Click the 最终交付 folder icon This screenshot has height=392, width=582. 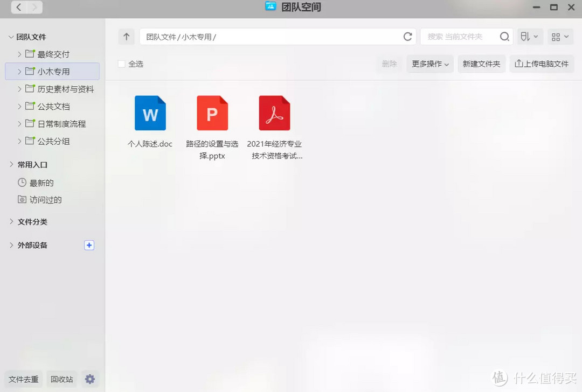(x=30, y=54)
